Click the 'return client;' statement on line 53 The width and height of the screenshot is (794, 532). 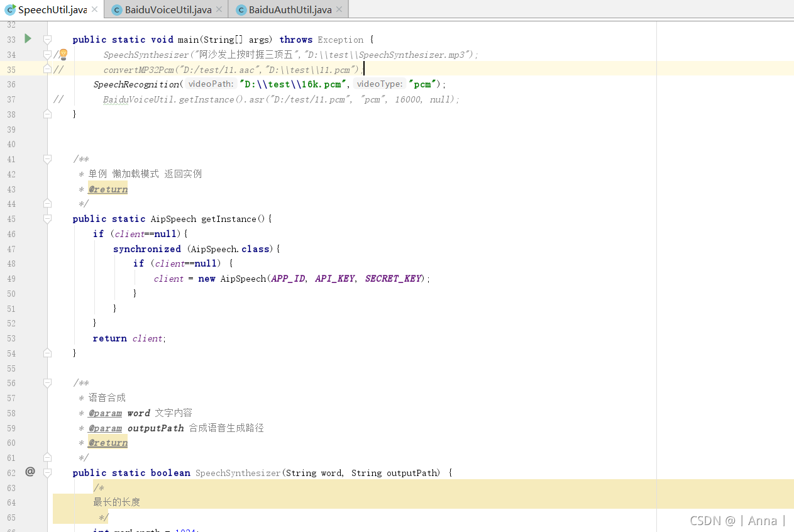pyautogui.click(x=130, y=338)
